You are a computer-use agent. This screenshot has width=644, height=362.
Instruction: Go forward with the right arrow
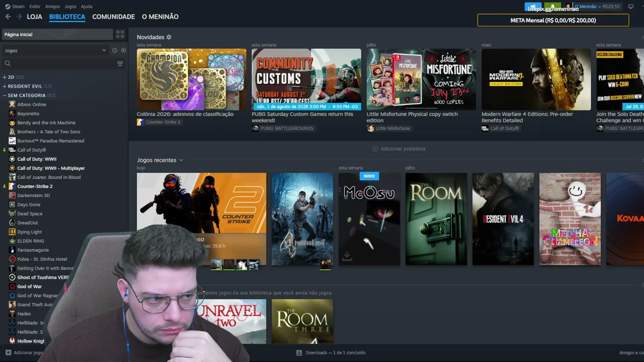click(19, 17)
